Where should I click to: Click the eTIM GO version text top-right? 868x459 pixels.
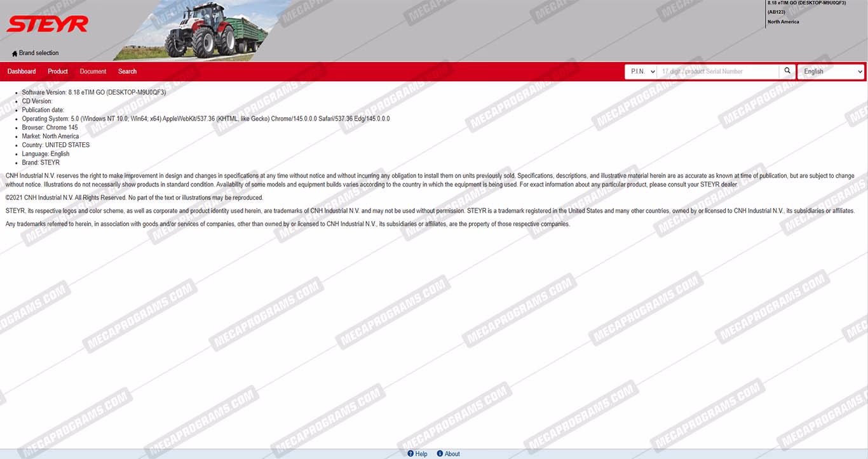coord(806,3)
